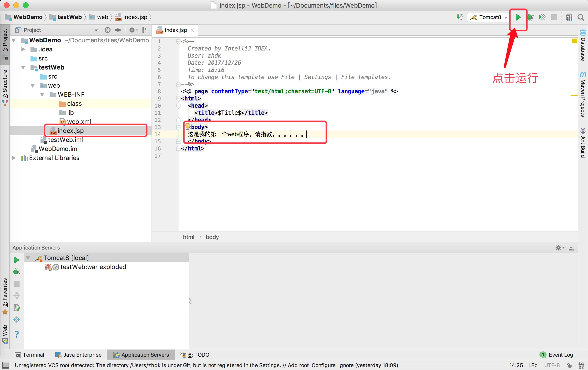
Task: Click the Make Project build icon
Action: point(460,17)
